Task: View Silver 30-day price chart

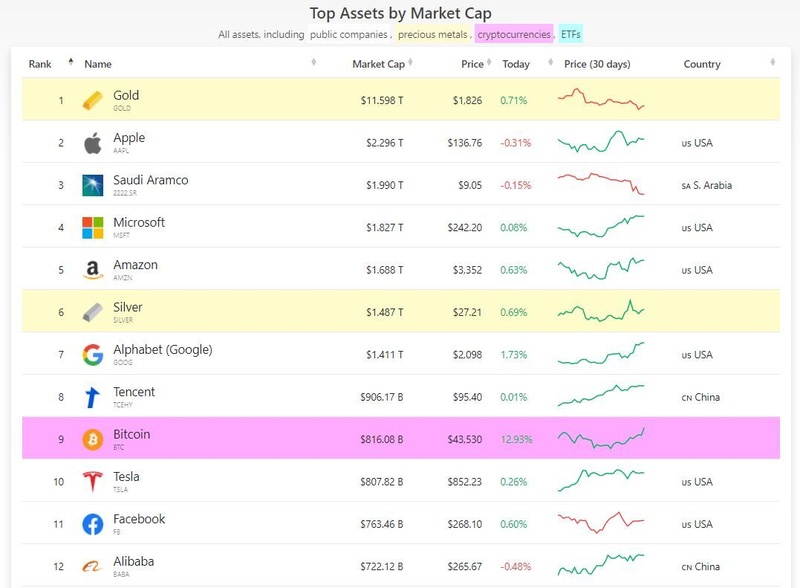Action: (602, 312)
